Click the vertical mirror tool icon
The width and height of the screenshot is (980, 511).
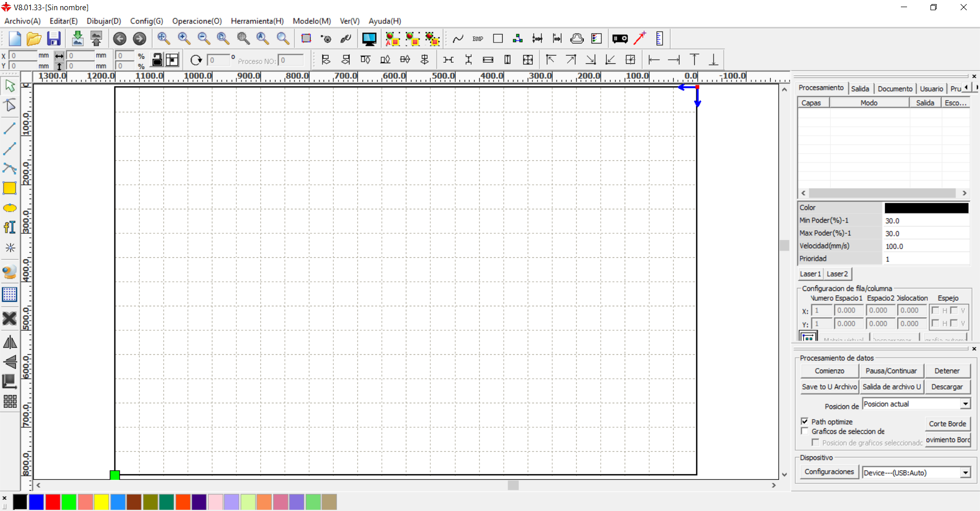(10, 362)
